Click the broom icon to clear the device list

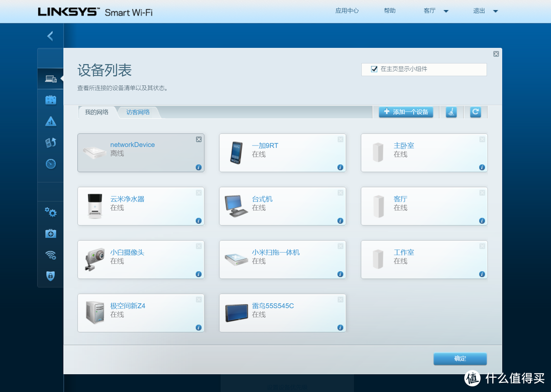tap(451, 112)
